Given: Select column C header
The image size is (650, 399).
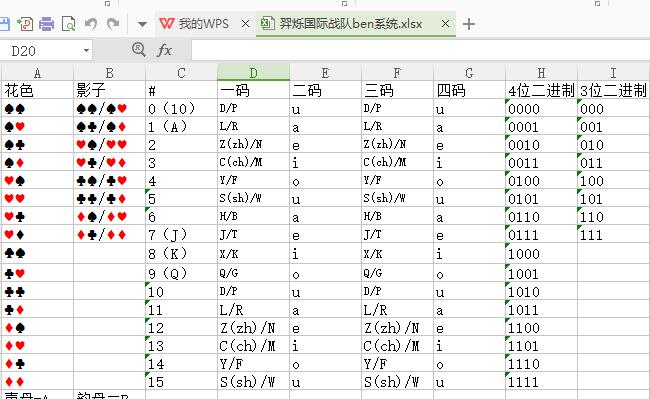Looking at the screenshot, I should (x=182, y=73).
